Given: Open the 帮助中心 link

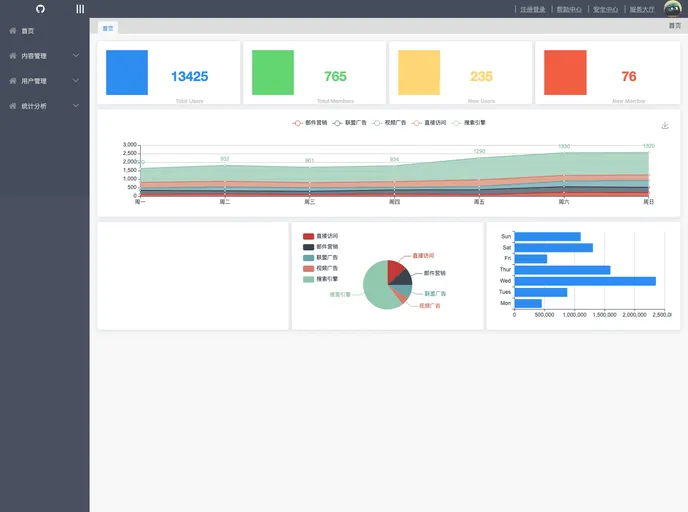Looking at the screenshot, I should [569, 9].
